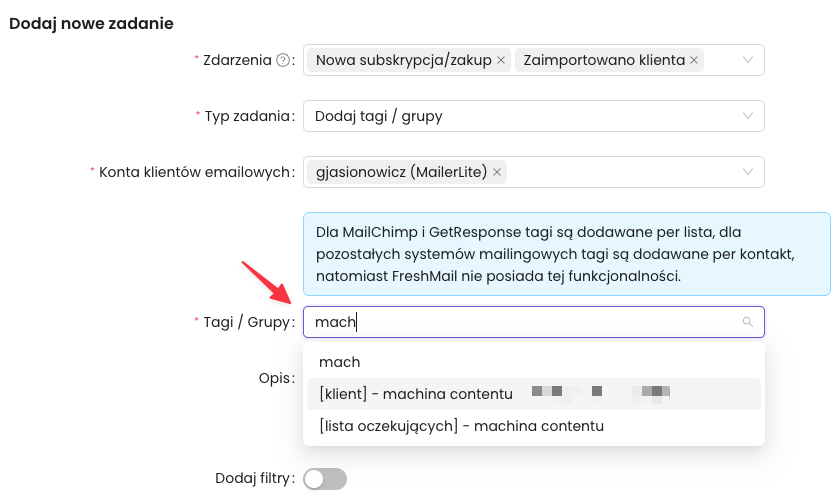Click the help icon next to Zdarzenia
This screenshot has height=504, width=838.
(283, 60)
